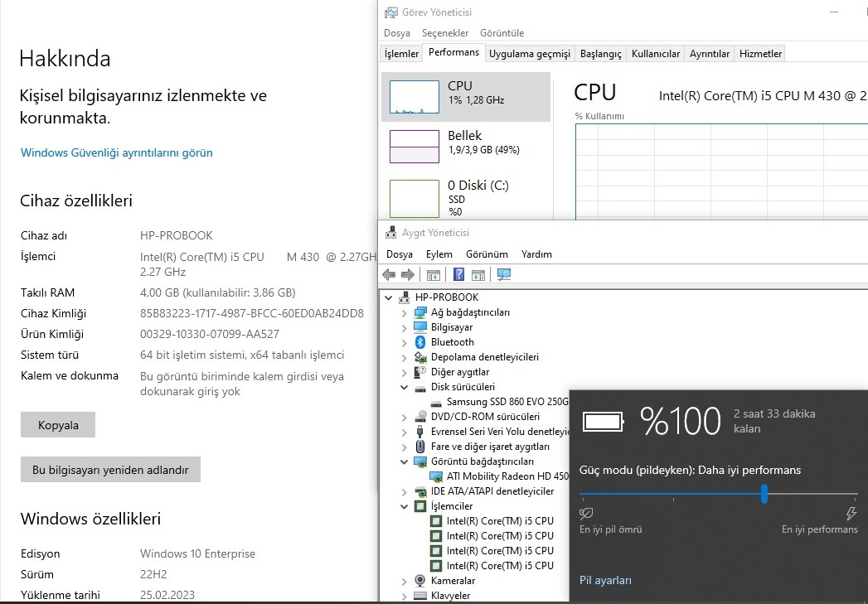Click the İşlemciler processor category icon
Image resolution: width=868 pixels, height=604 pixels.
point(420,506)
